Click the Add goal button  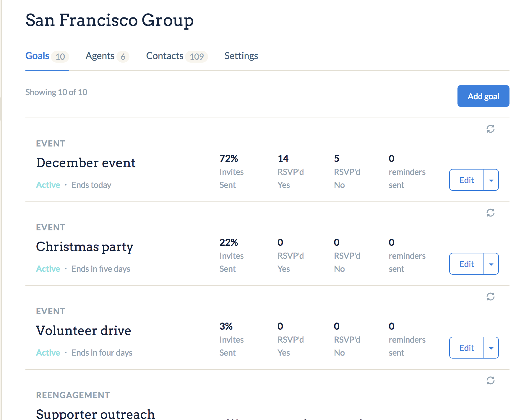click(483, 96)
